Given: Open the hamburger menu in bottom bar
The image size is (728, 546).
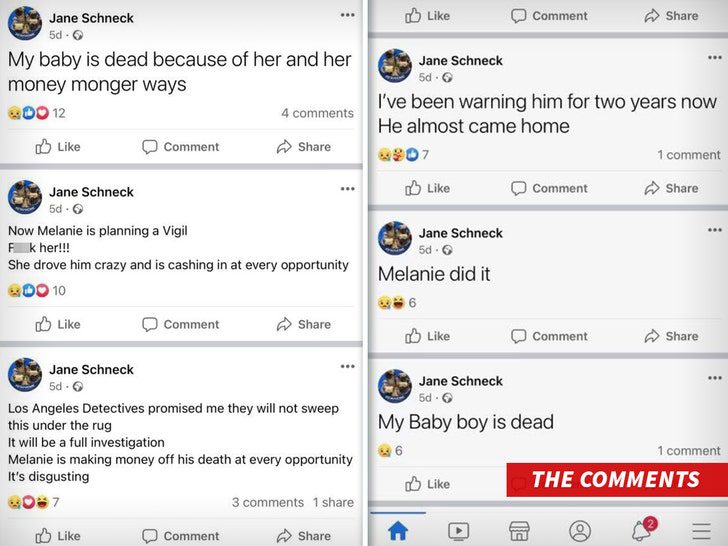Looking at the screenshot, I should pos(701,530).
